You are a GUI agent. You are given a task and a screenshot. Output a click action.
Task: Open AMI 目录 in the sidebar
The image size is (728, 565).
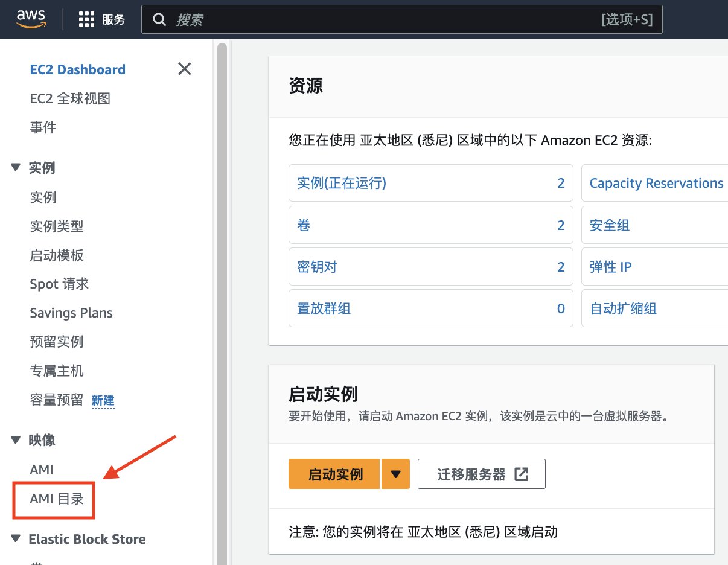coord(57,499)
